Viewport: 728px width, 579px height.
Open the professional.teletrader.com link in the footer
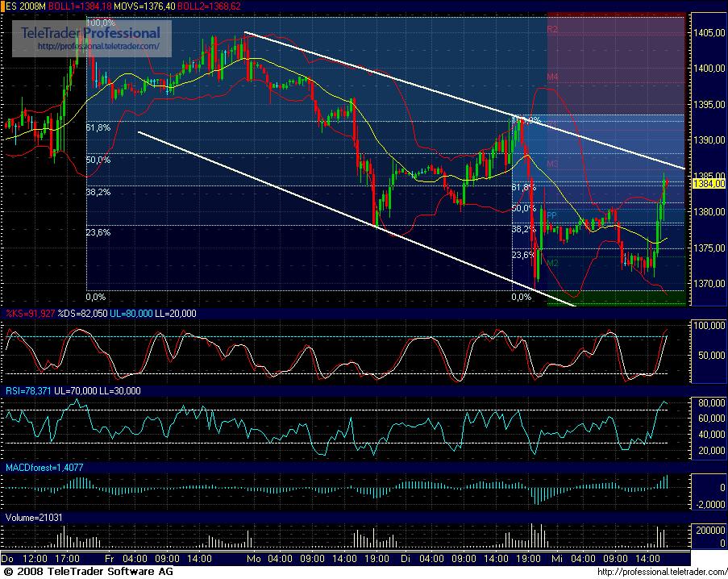[x=662, y=573]
